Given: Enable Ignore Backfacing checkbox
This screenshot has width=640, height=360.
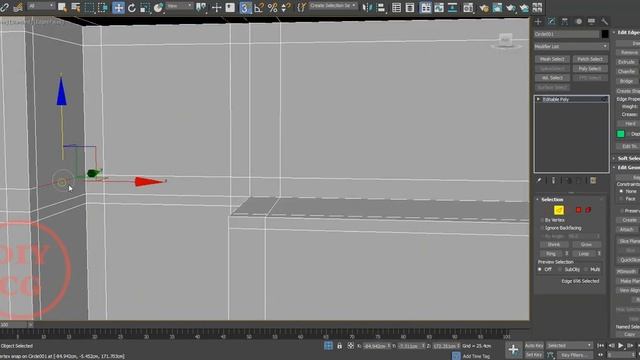Looking at the screenshot, I should pyautogui.click(x=542, y=228).
